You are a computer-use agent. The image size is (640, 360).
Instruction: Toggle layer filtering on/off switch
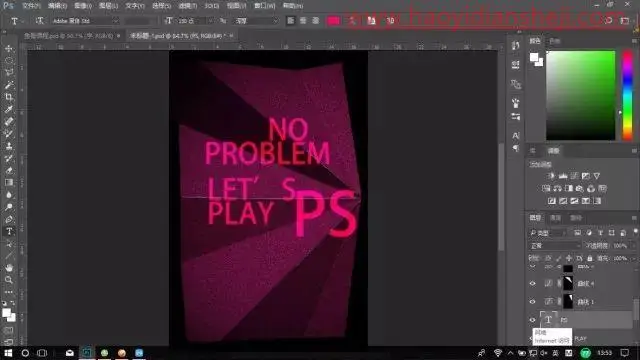pyautogui.click(x=635, y=232)
